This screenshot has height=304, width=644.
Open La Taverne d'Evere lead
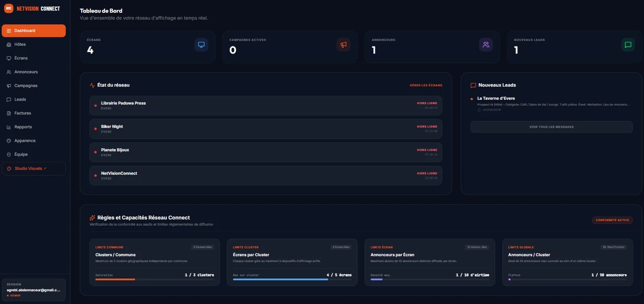click(x=551, y=104)
